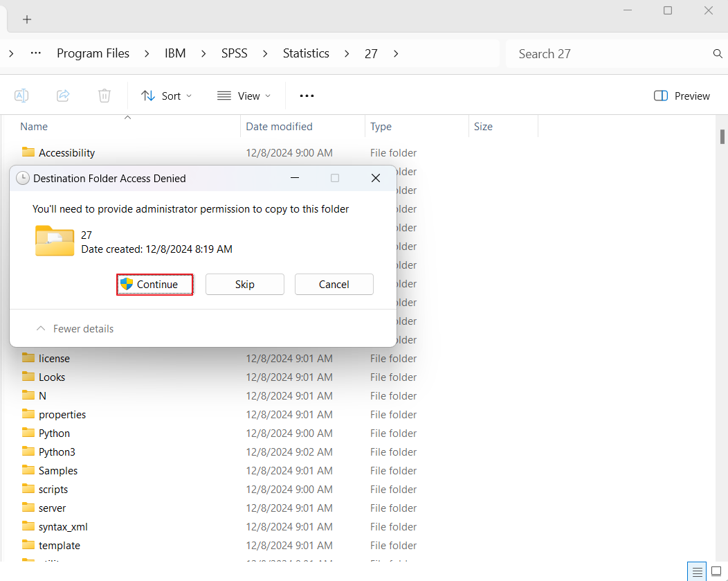Click in the Search 27 field

tap(609, 54)
